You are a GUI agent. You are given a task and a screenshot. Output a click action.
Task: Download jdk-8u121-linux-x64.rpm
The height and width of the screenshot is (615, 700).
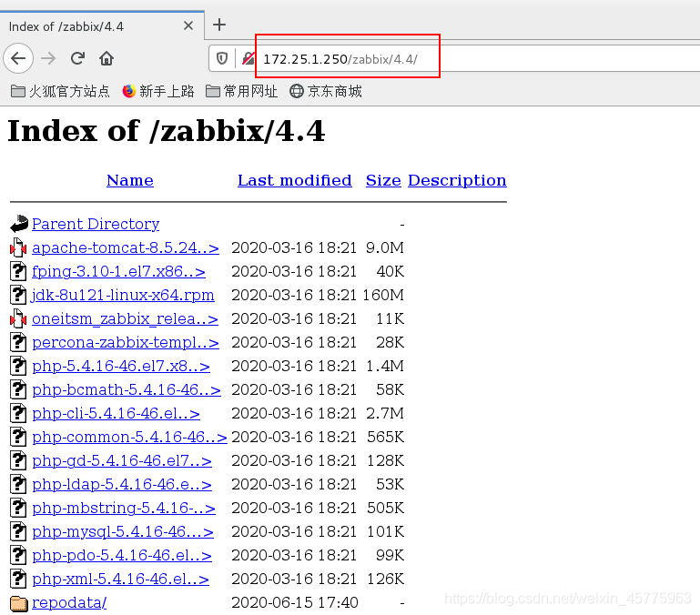point(122,295)
